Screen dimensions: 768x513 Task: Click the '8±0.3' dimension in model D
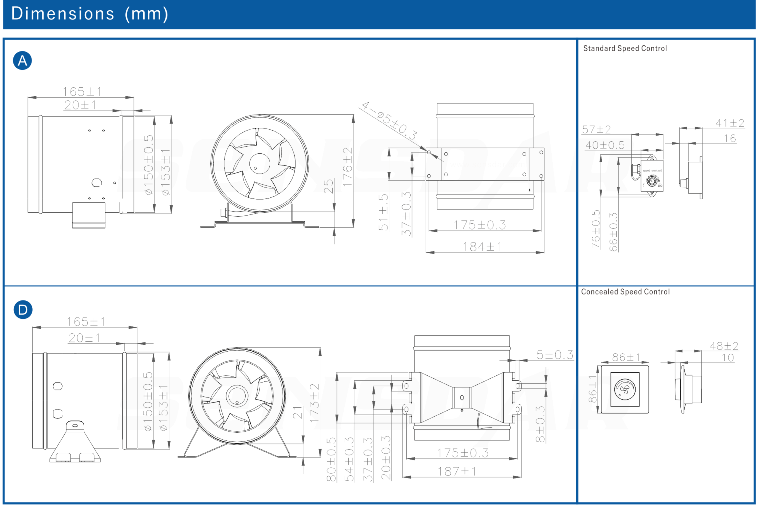(540, 424)
